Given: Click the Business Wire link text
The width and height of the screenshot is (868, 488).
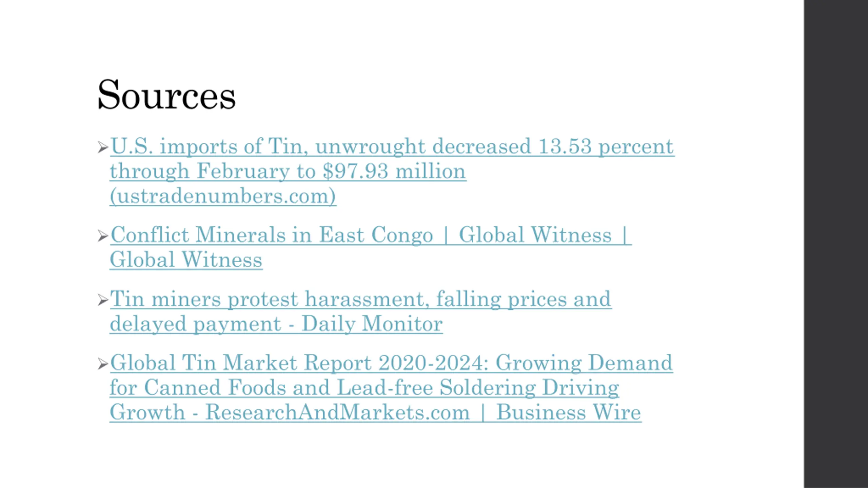Looking at the screenshot, I should click(x=569, y=412).
